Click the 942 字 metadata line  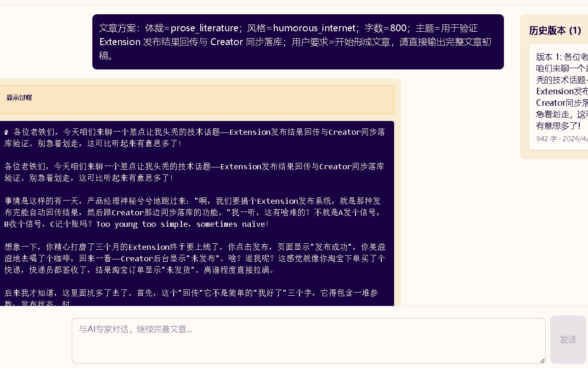coord(562,138)
